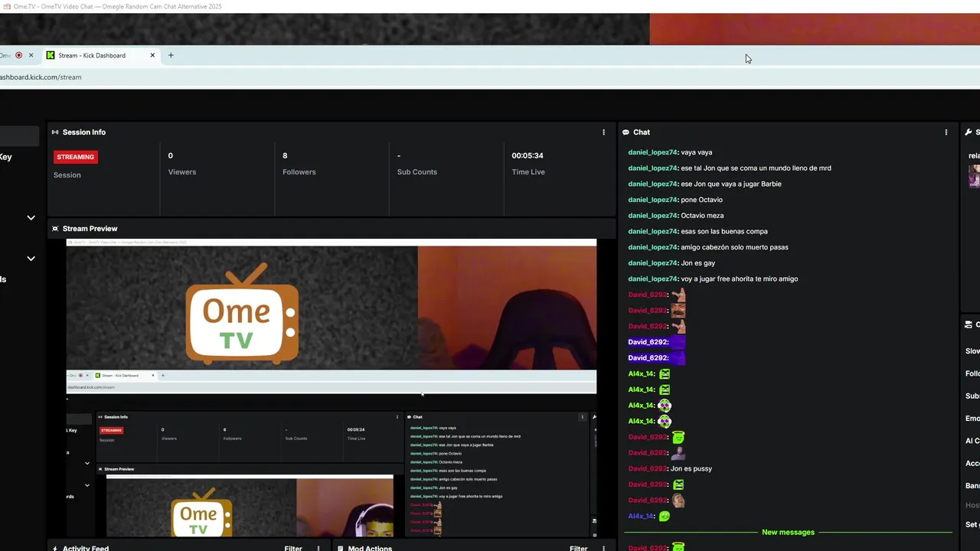Click the red STREAMING status badge

[76, 157]
